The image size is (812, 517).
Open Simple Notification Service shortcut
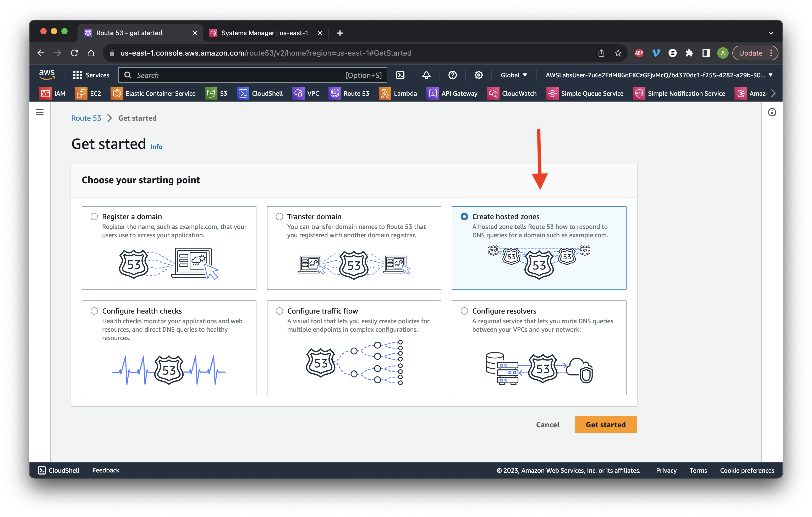[x=679, y=94]
